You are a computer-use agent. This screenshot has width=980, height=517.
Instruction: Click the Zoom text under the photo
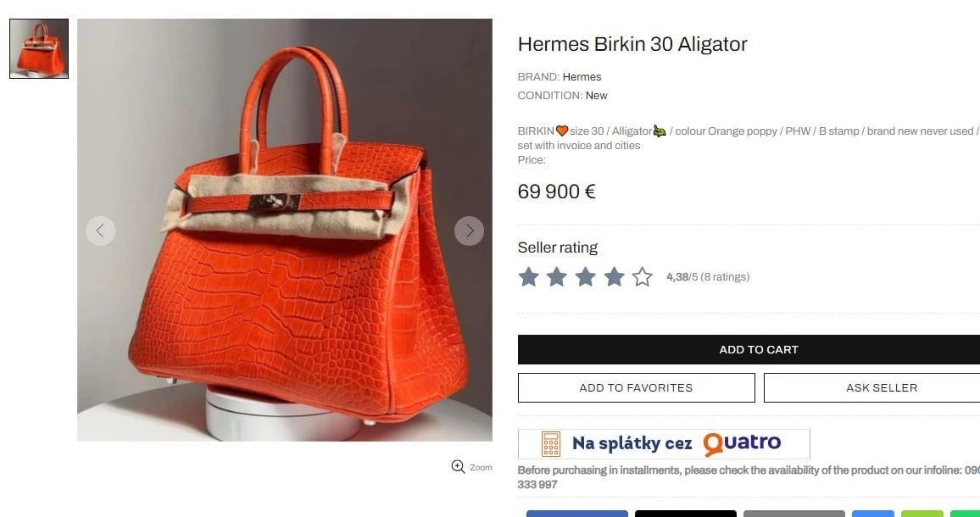tap(481, 468)
